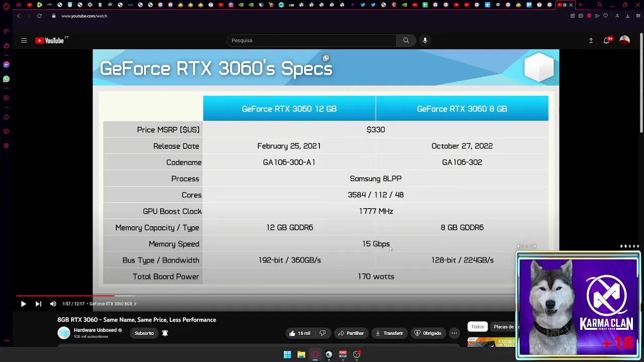644x362 pixels.
Task: Open the notifications bell with 9+ badge
Action: click(x=607, y=40)
